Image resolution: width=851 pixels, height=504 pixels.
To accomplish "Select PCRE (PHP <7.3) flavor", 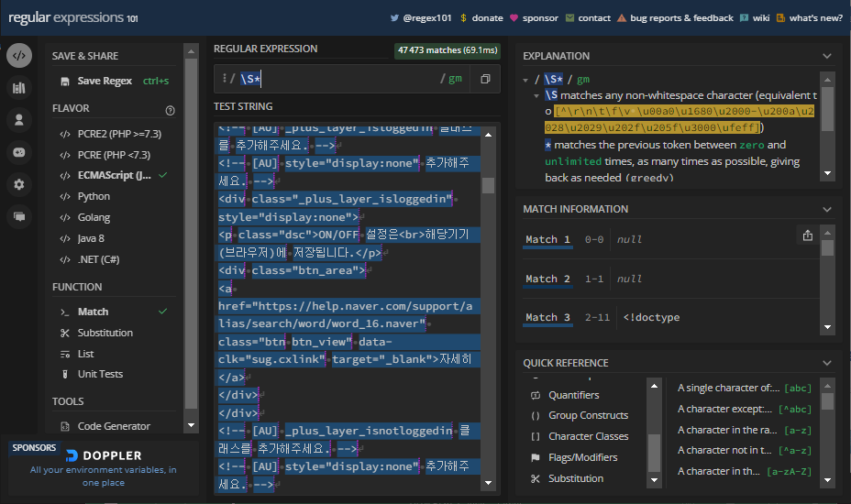I will pyautogui.click(x=114, y=155).
